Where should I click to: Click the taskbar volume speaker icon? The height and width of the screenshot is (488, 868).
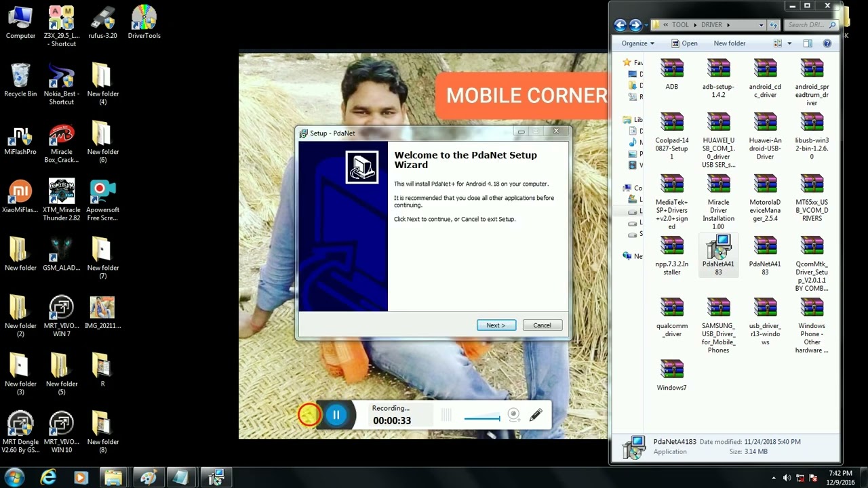(x=787, y=478)
